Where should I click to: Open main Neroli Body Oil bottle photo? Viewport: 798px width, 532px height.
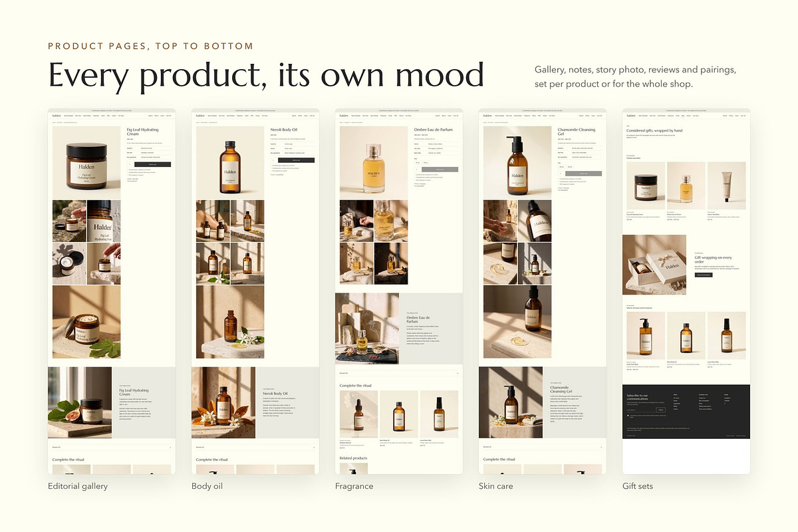[230, 162]
